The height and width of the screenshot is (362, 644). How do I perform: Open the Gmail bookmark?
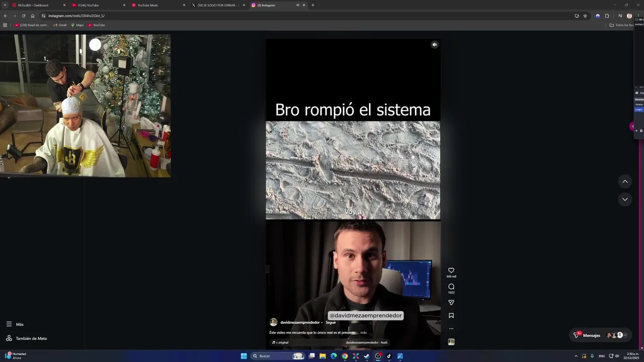pyautogui.click(x=60, y=25)
